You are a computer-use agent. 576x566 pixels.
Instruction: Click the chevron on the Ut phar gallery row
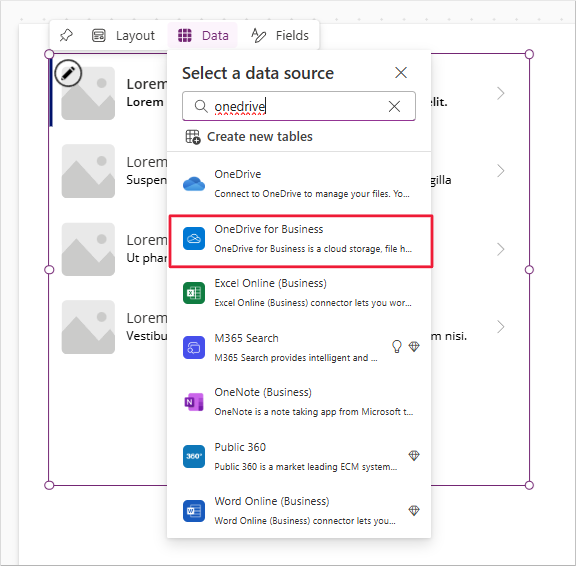pyautogui.click(x=500, y=249)
